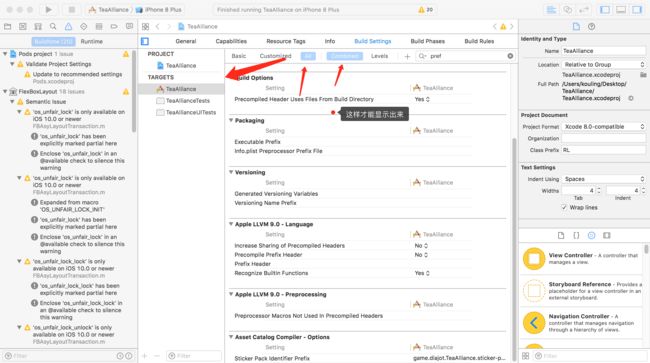Open the Project Format dropdown
The height and width of the screenshot is (363, 650).
[x=604, y=126]
